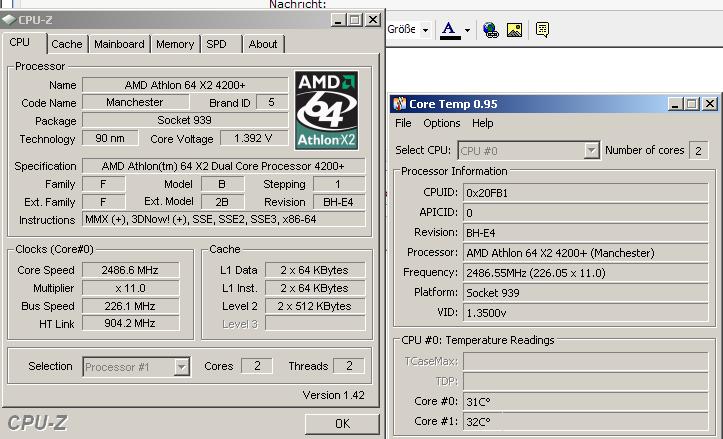The height and width of the screenshot is (439, 723).
Task: Click the Core #0 temperature 31C°
Action: click(x=586, y=402)
